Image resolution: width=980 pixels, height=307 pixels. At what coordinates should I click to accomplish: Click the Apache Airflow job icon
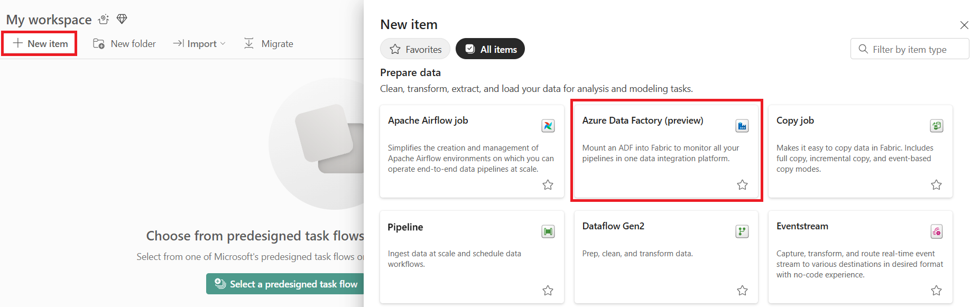coord(548,126)
